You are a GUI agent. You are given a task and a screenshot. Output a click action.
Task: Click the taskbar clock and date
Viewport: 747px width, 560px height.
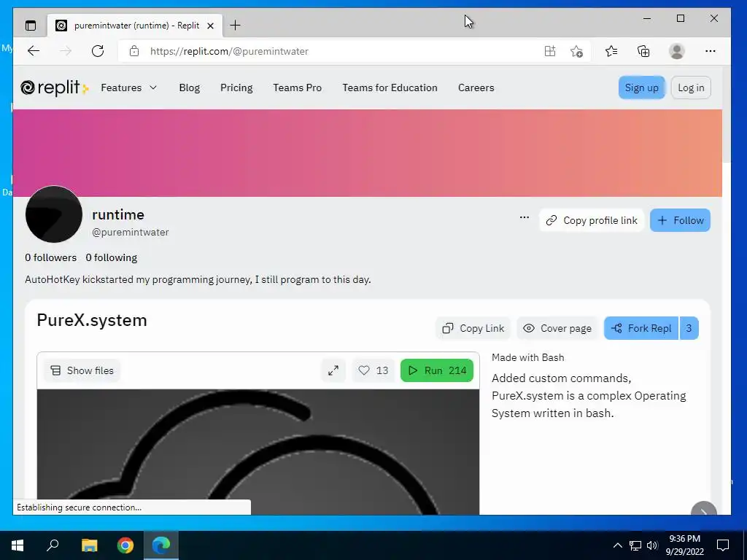pos(684,545)
